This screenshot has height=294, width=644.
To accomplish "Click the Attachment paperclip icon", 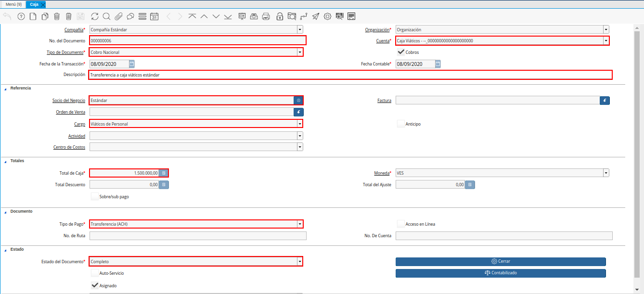I will pos(118,16).
